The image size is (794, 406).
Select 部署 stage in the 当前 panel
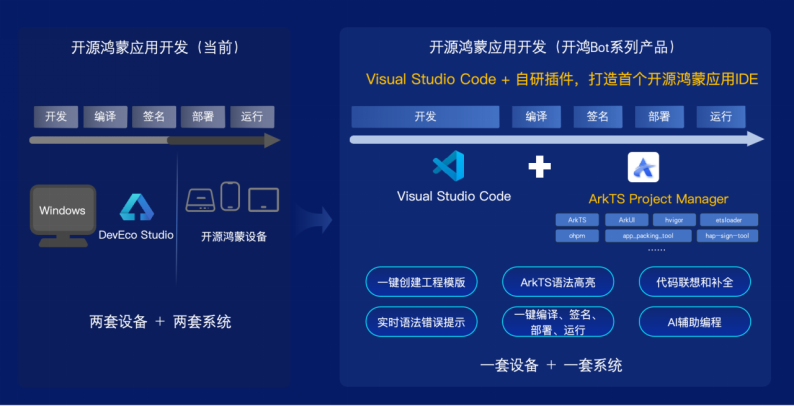click(203, 117)
